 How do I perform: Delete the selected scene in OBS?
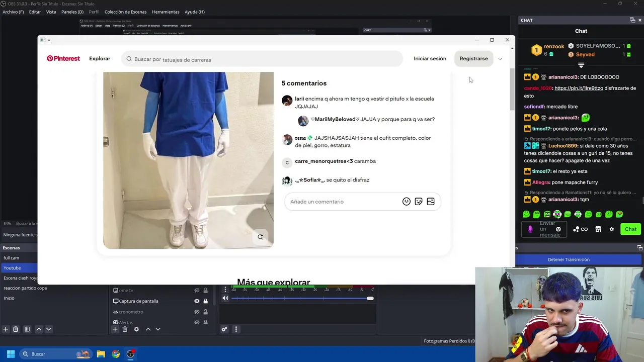tap(16, 329)
